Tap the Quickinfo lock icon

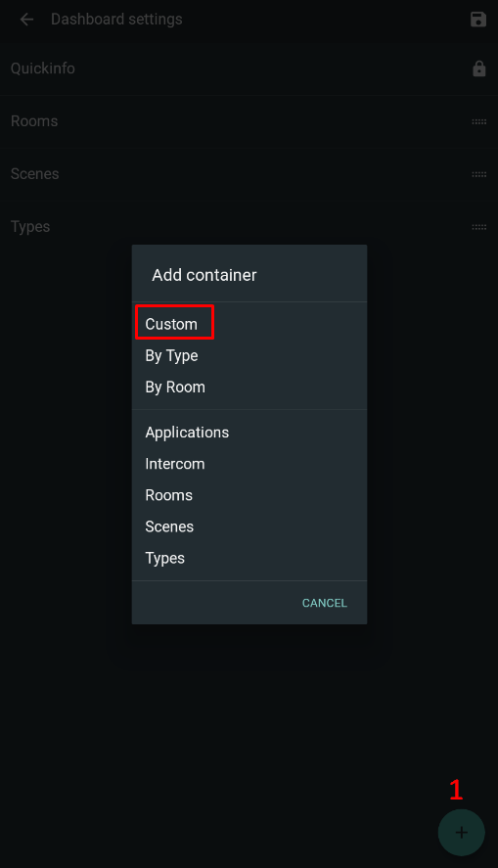point(478,69)
